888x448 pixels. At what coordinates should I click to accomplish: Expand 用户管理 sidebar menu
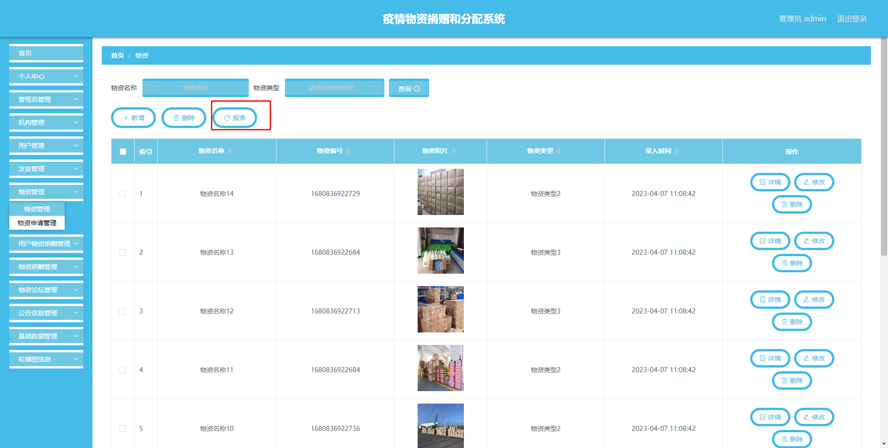coord(46,146)
